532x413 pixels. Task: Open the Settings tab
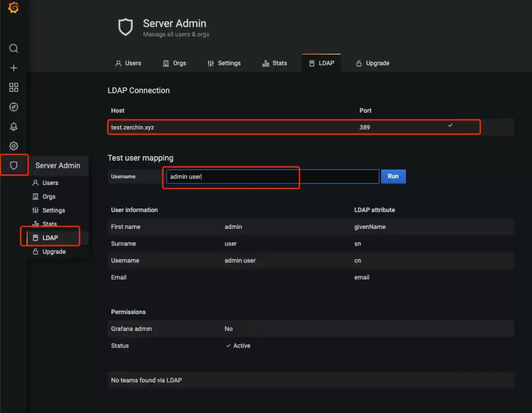point(224,63)
